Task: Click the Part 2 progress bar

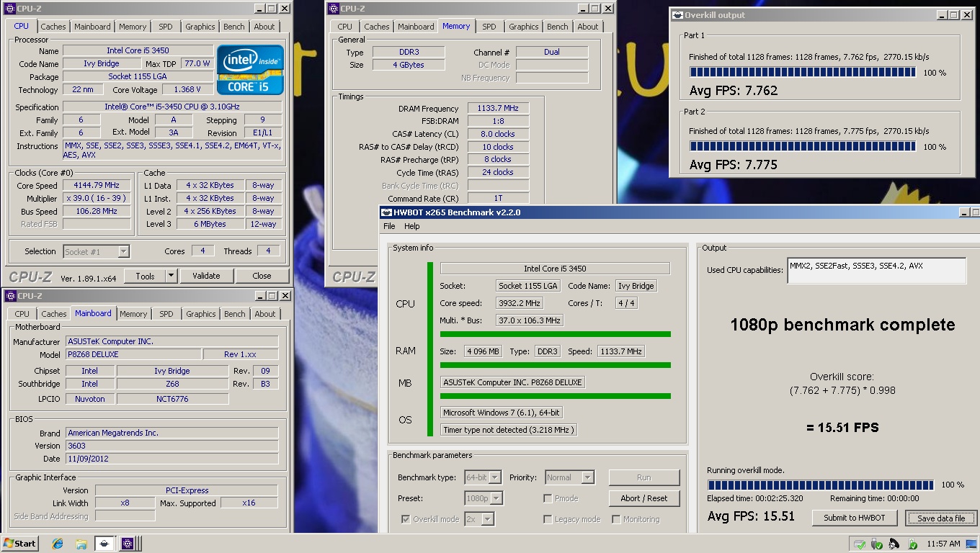Action: coord(803,146)
